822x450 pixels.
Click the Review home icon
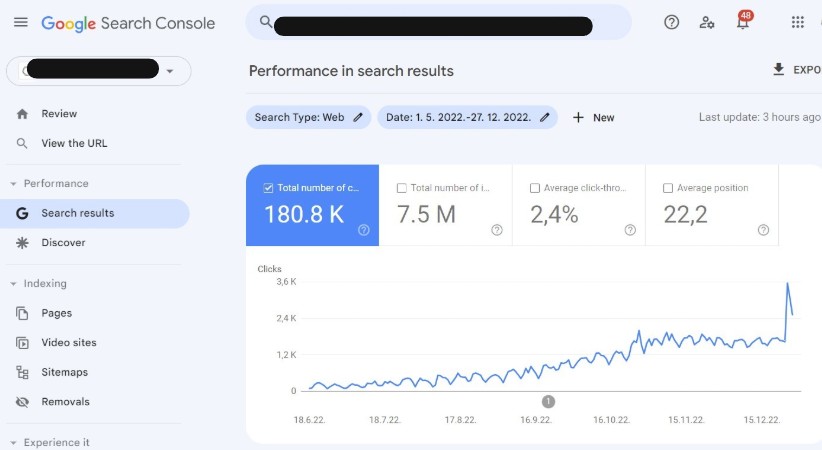[x=22, y=114]
